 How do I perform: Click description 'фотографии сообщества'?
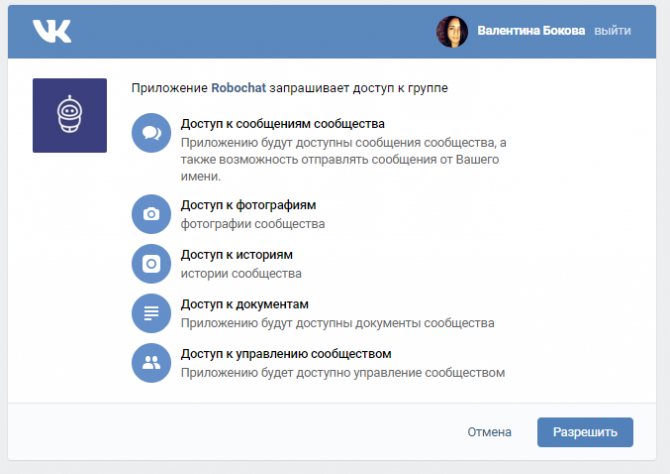(x=253, y=224)
